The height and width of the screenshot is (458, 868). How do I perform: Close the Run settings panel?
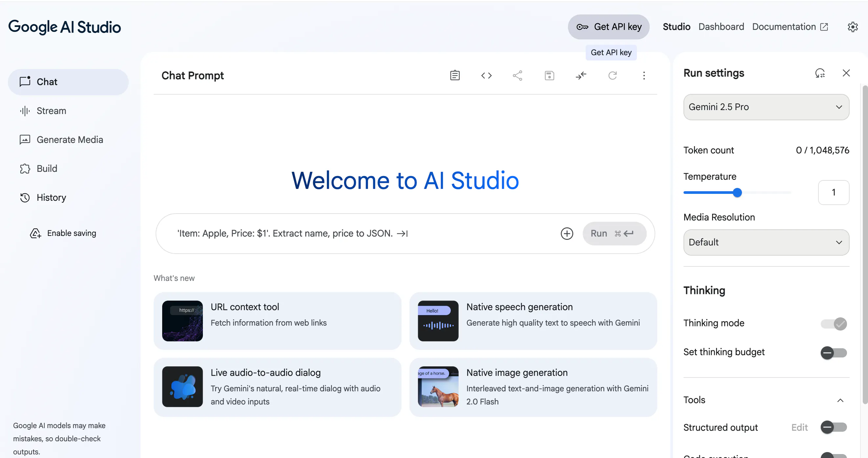846,73
